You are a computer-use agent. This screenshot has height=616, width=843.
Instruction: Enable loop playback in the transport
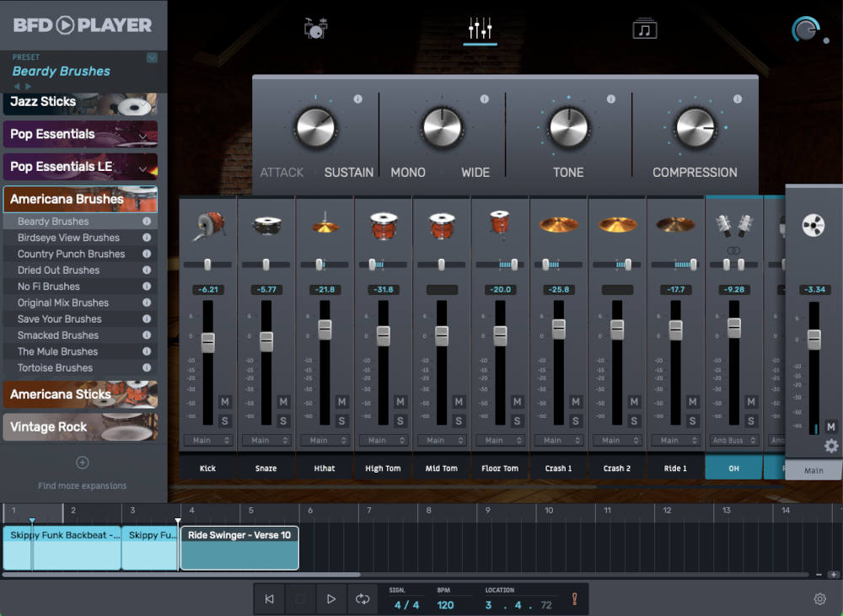(362, 598)
